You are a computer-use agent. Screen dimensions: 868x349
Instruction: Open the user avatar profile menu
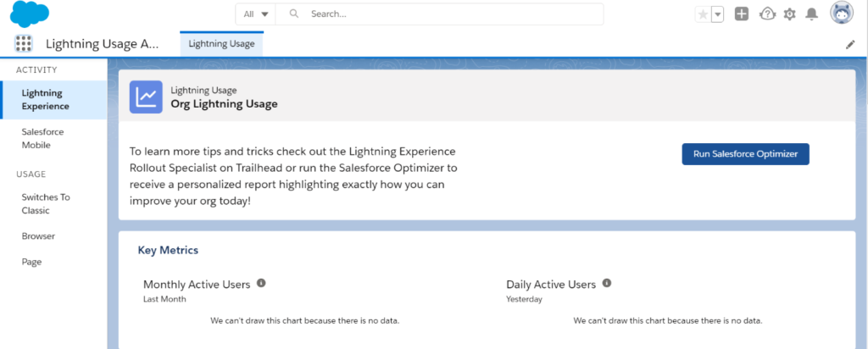(842, 13)
